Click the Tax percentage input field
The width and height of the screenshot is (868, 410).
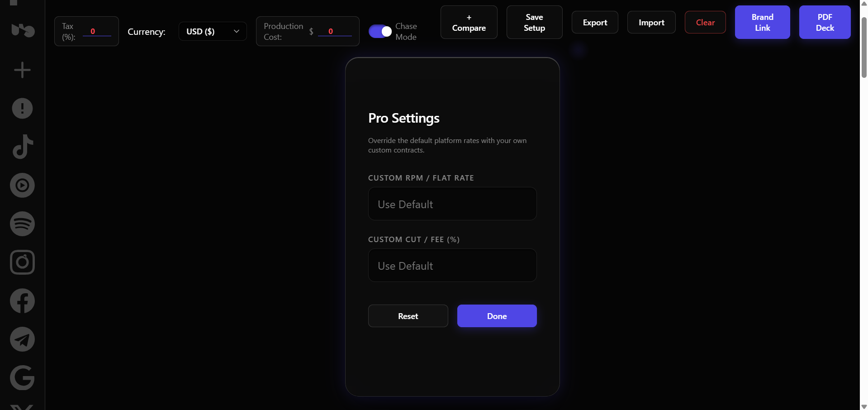(x=97, y=31)
